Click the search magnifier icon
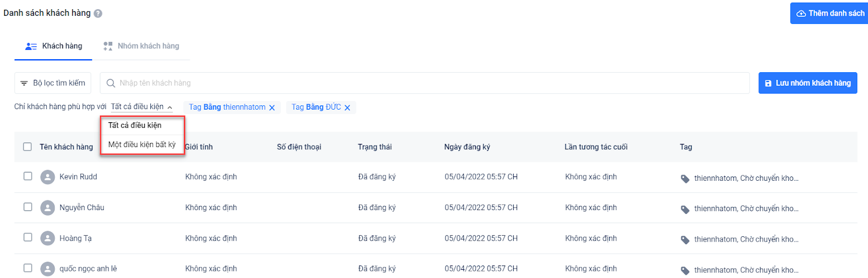This screenshot has width=868, height=278. click(x=111, y=83)
